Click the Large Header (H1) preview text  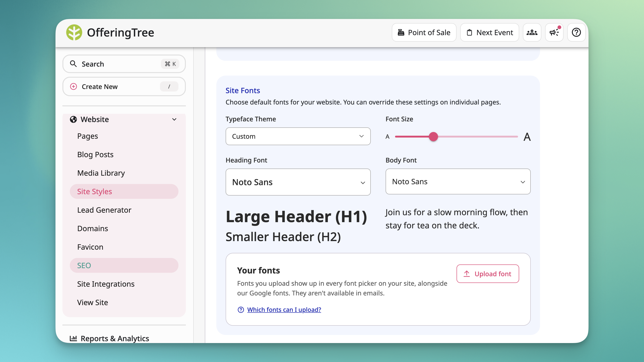[x=296, y=217]
